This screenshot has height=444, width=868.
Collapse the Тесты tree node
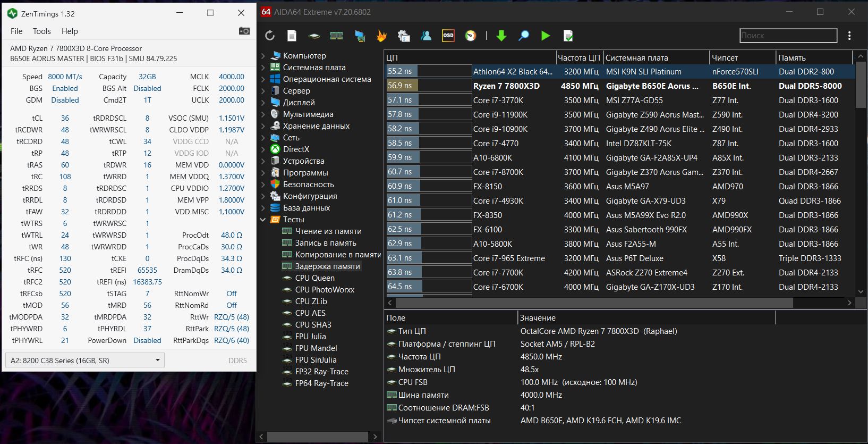coord(263,219)
